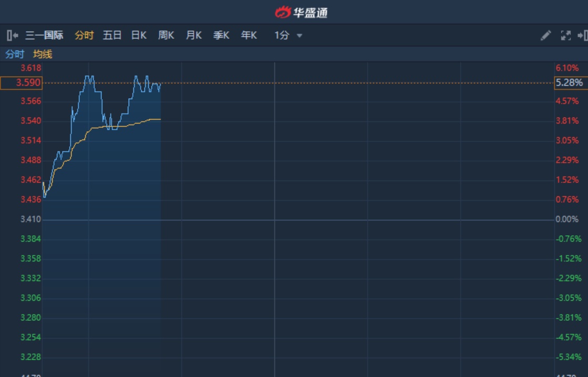Viewport: 588px width, 377px height.
Task: Switch to the 分时 chart tab
Action: point(84,36)
